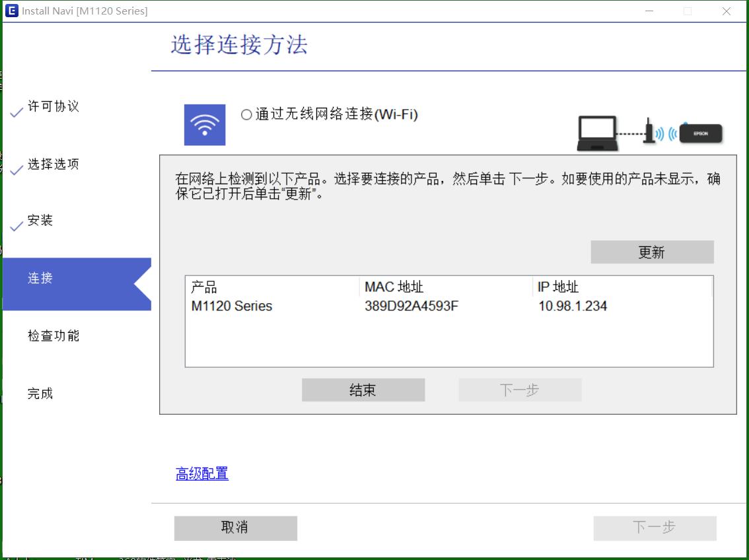Click the blue Wi-Fi connection icon

(x=205, y=125)
